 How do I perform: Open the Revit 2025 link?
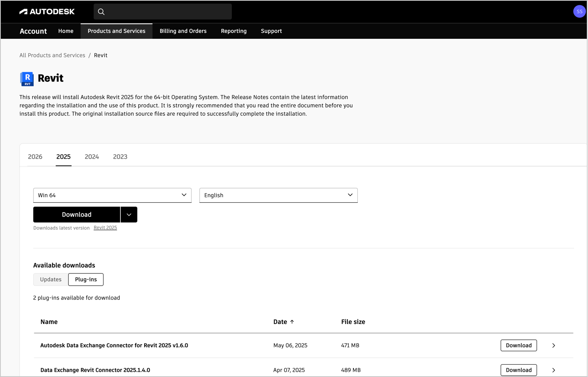click(105, 228)
